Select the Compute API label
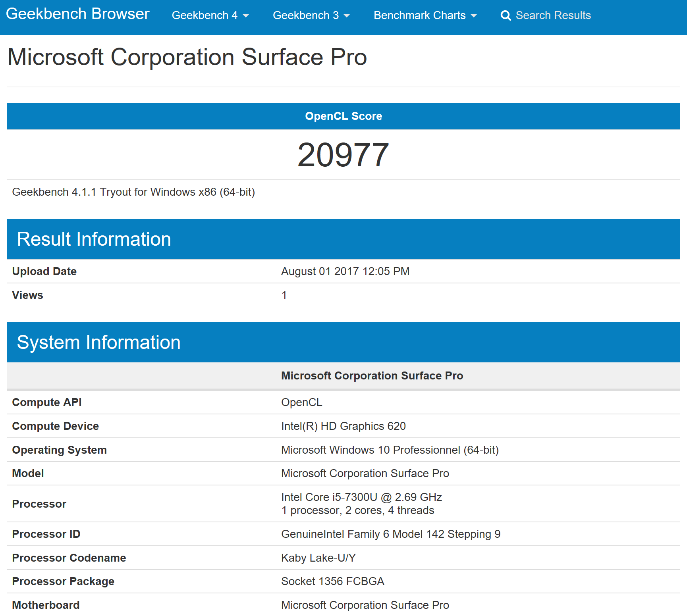This screenshot has width=687, height=616. tap(47, 402)
